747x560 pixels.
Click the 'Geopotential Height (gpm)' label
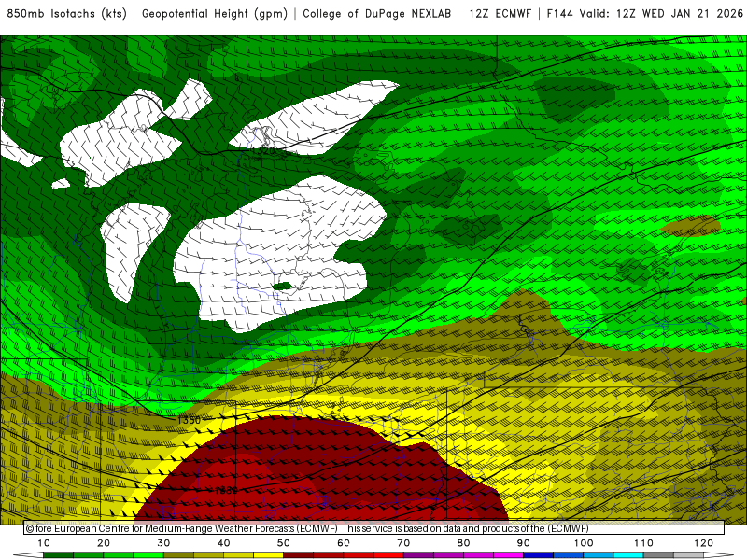click(215, 14)
